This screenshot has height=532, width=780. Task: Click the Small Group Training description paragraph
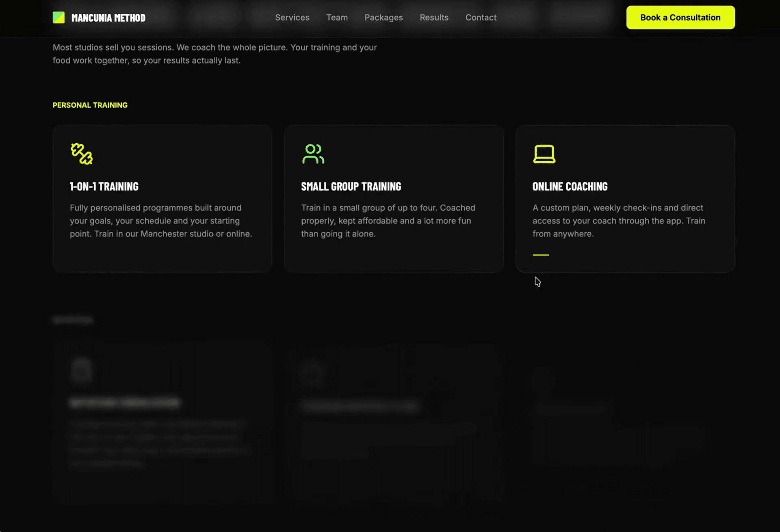coord(388,221)
